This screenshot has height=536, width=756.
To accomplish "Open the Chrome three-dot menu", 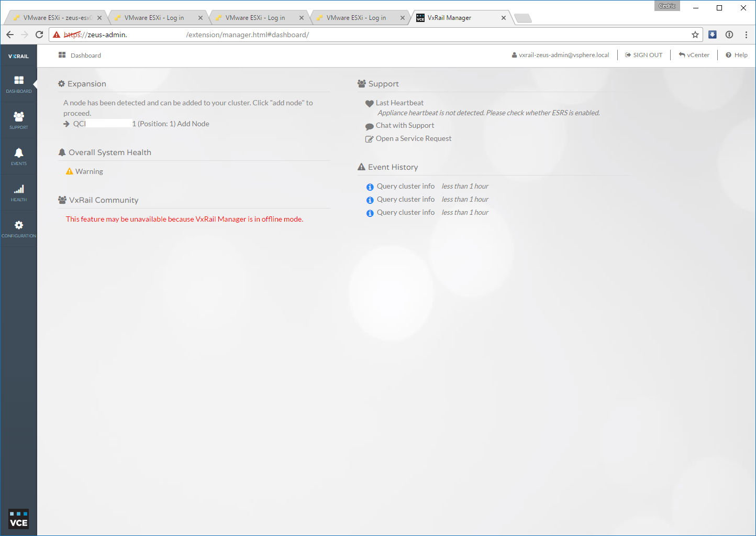I will (746, 35).
